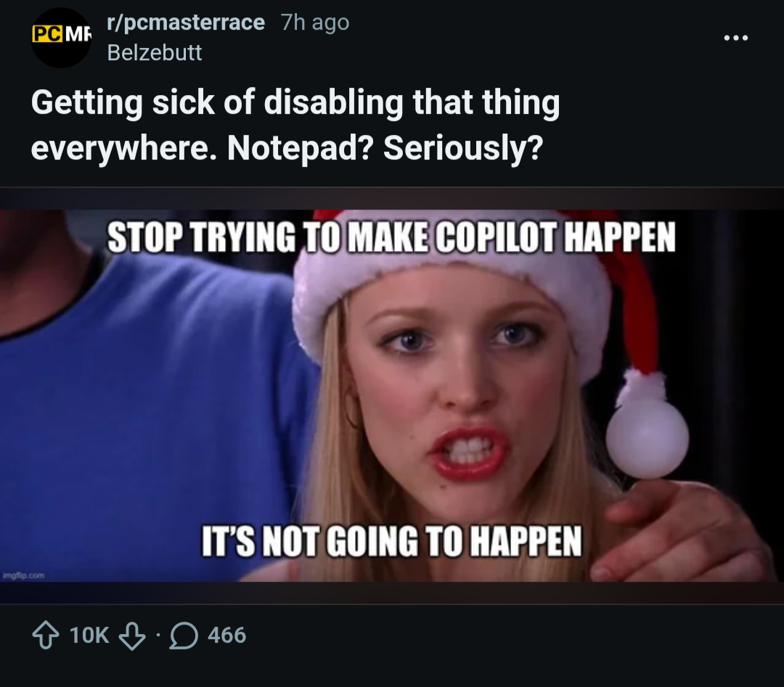Tap the "IT'S NOT GOING TO HAPPEN" caption
The height and width of the screenshot is (687, 784).
point(392,540)
